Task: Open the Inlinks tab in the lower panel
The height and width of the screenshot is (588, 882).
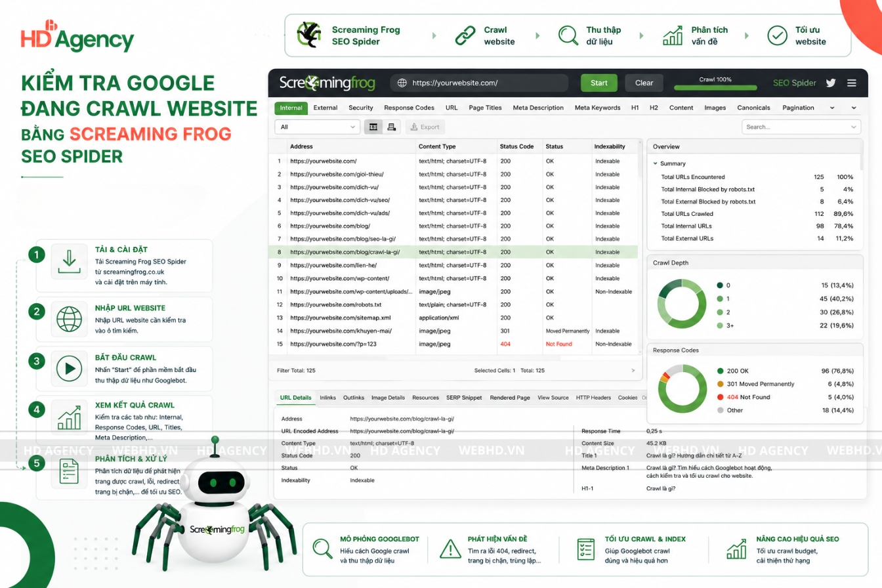Action: (327, 398)
